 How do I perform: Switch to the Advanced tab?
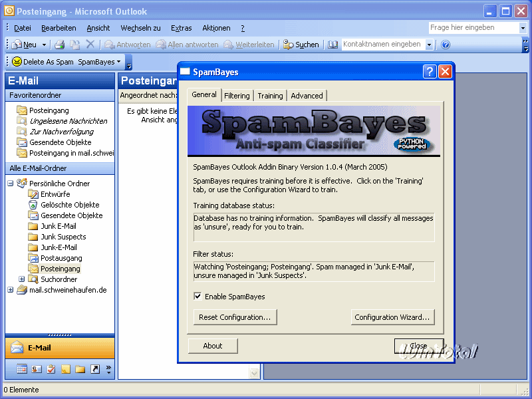[307, 96]
